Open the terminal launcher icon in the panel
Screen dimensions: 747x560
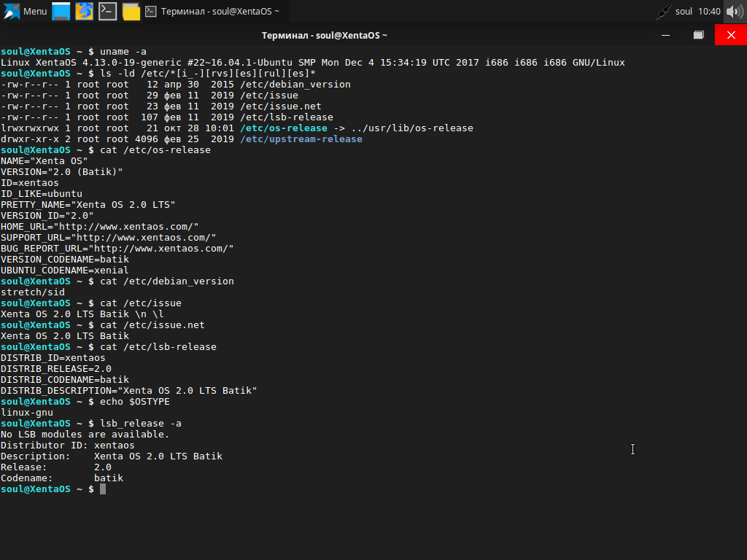pyautogui.click(x=108, y=12)
